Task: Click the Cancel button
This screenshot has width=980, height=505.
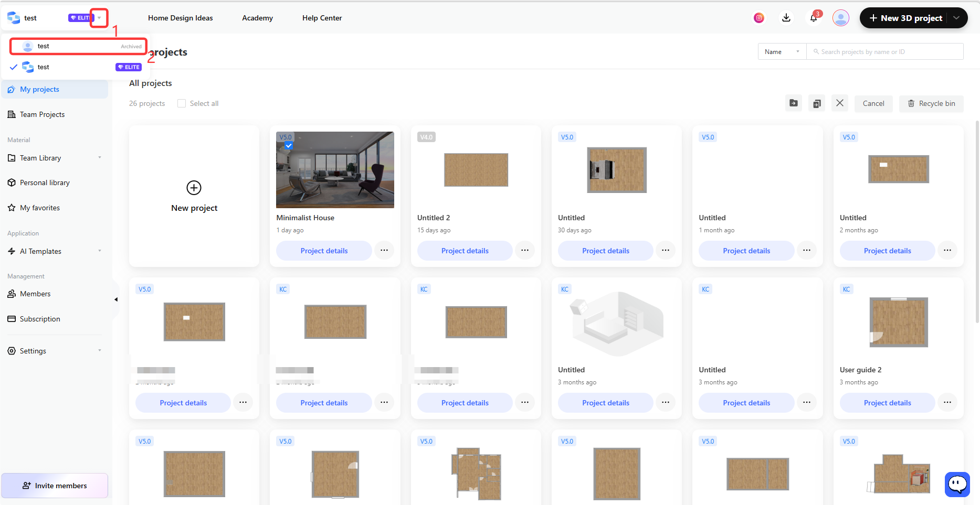Action: (x=873, y=103)
